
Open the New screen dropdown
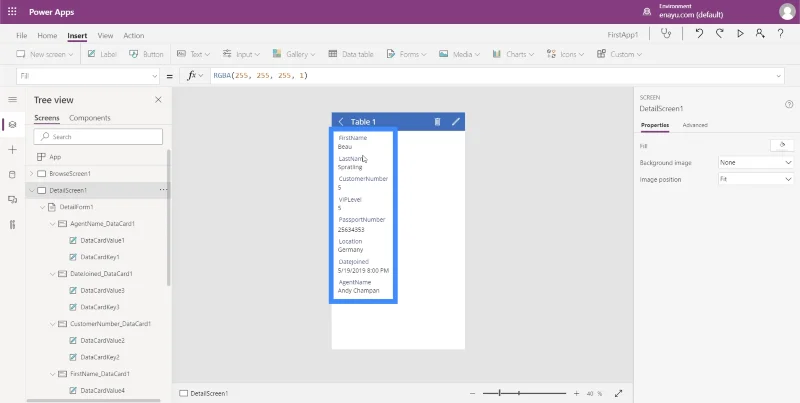tap(45, 54)
